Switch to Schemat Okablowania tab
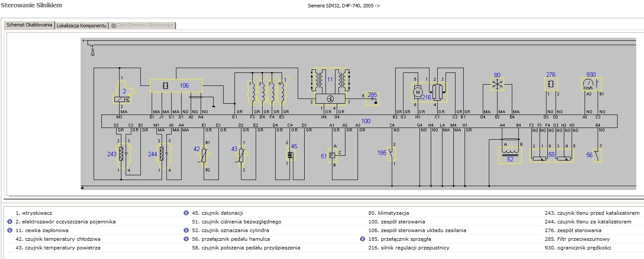This screenshot has width=644, height=259. tap(29, 25)
